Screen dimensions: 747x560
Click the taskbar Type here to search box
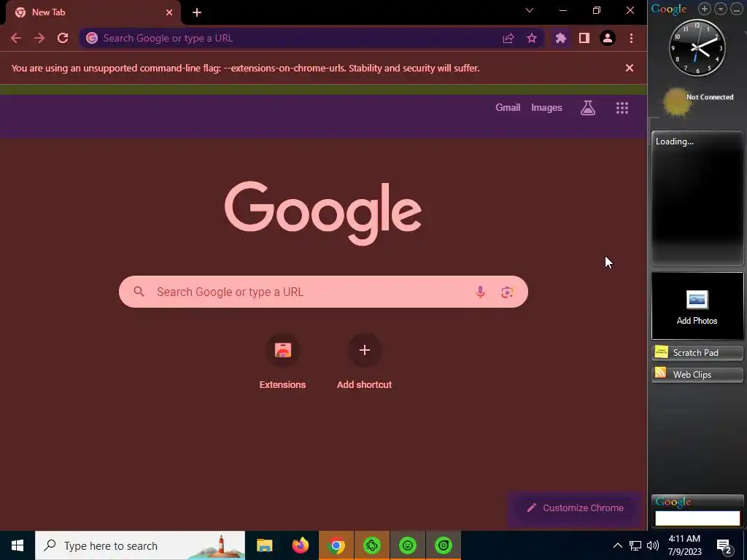[x=140, y=545]
